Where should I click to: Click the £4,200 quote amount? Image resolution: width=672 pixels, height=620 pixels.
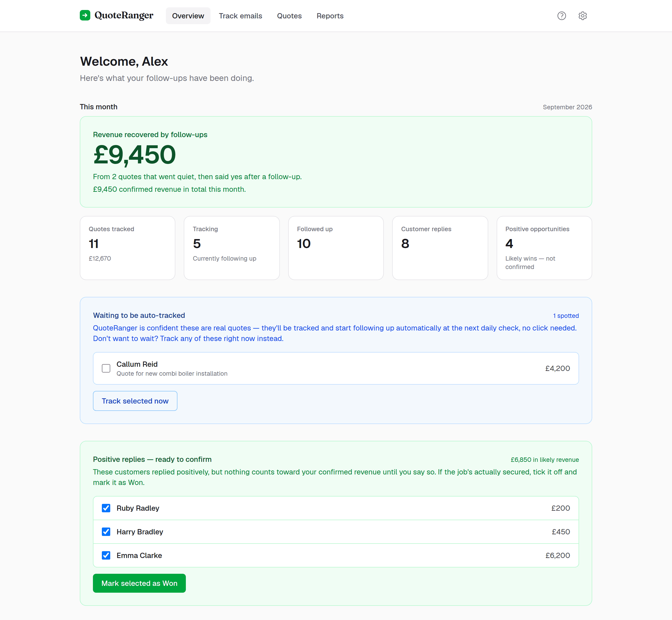click(x=558, y=368)
